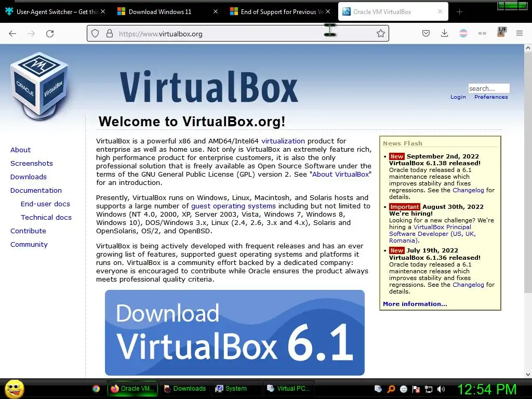Open Documentation from the sidebar

(x=36, y=190)
